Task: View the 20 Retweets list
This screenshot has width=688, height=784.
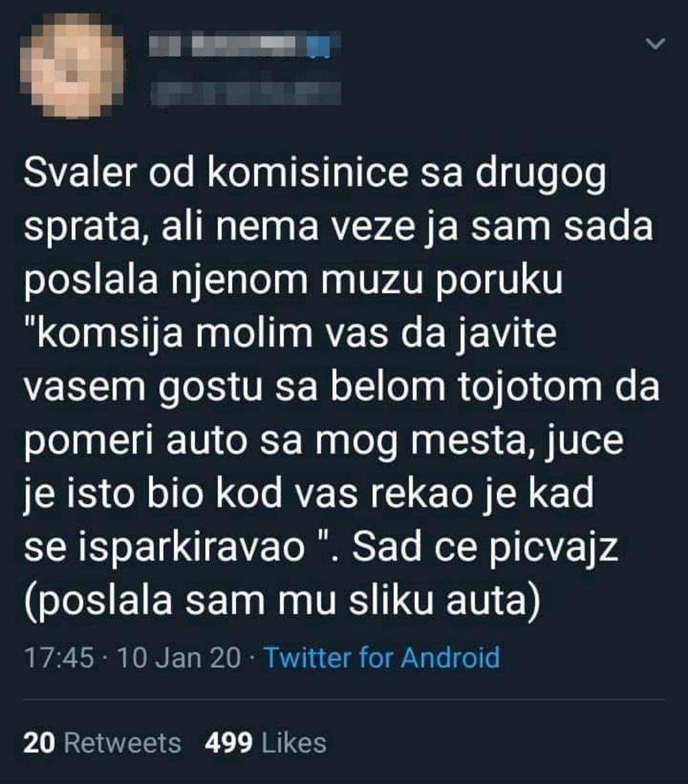Action: [x=102, y=743]
